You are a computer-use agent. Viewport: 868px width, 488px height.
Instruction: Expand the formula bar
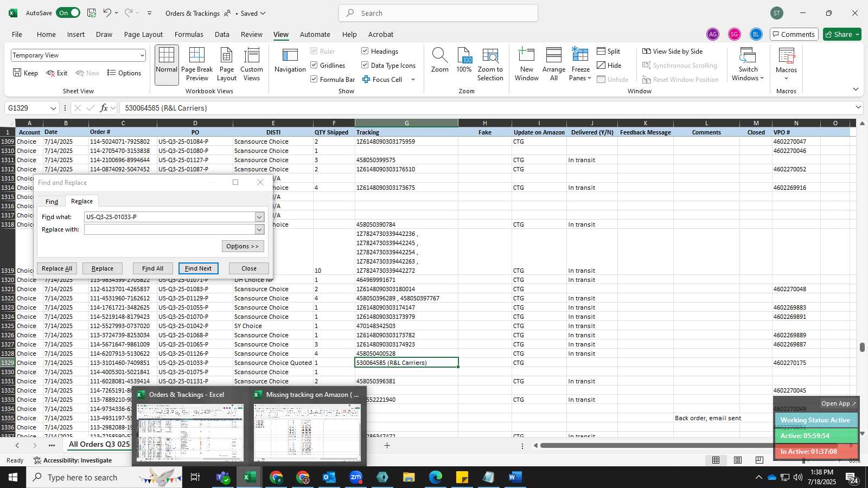pos(858,107)
